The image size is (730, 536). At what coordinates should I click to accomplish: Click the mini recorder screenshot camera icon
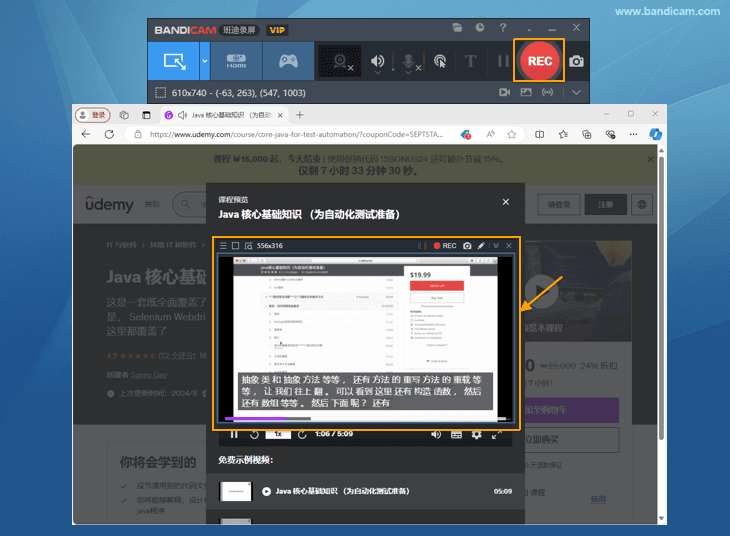tap(467, 245)
